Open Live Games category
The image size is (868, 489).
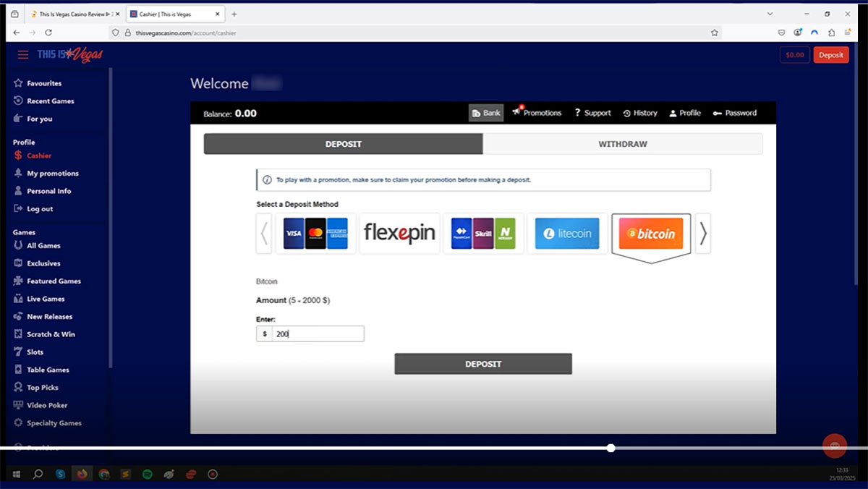tap(46, 299)
